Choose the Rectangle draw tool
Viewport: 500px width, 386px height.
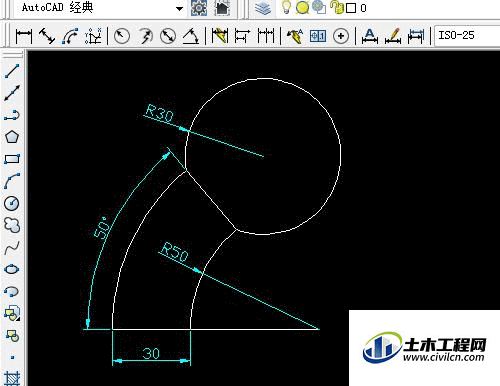pyautogui.click(x=12, y=159)
